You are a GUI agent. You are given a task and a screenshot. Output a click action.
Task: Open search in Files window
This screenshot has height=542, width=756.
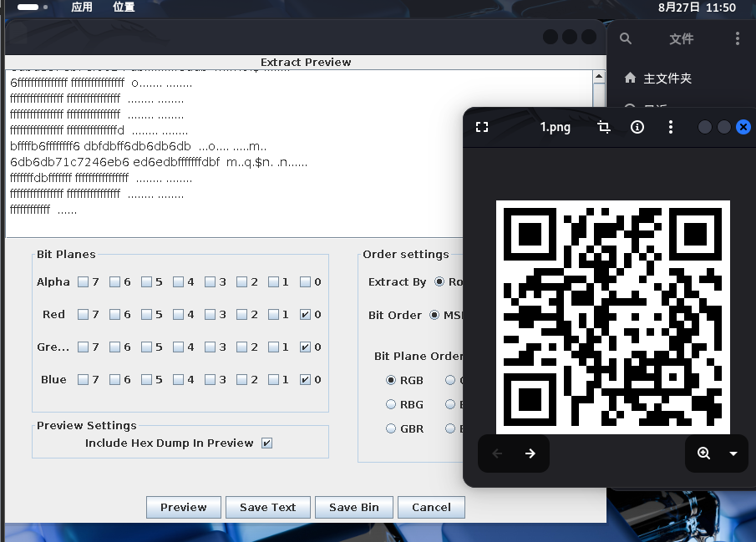pyautogui.click(x=626, y=38)
